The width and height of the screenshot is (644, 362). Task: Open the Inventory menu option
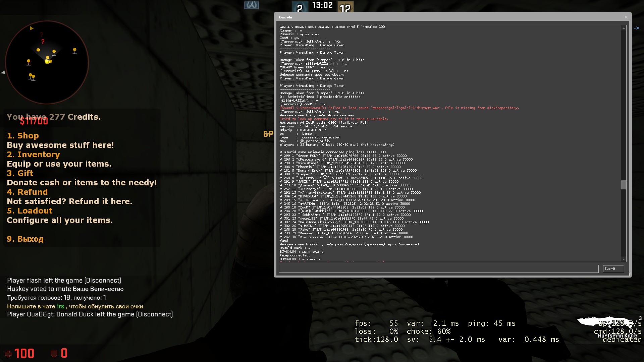click(33, 155)
